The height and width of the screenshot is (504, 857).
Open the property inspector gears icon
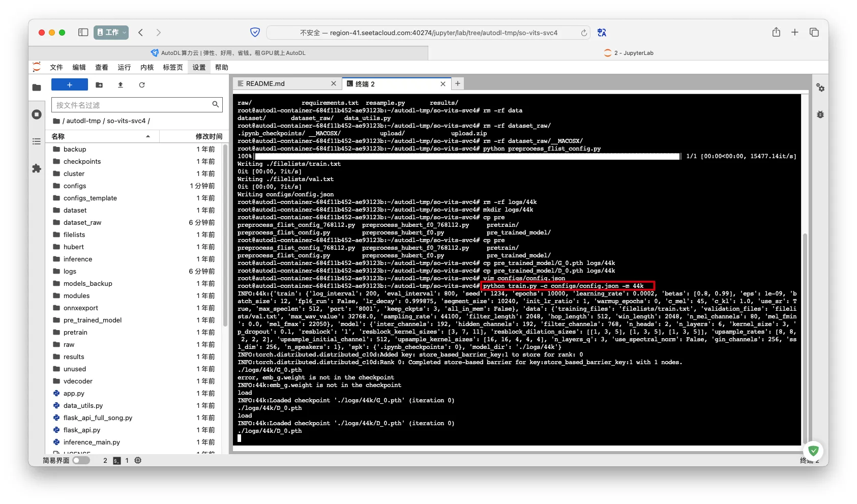pos(820,87)
